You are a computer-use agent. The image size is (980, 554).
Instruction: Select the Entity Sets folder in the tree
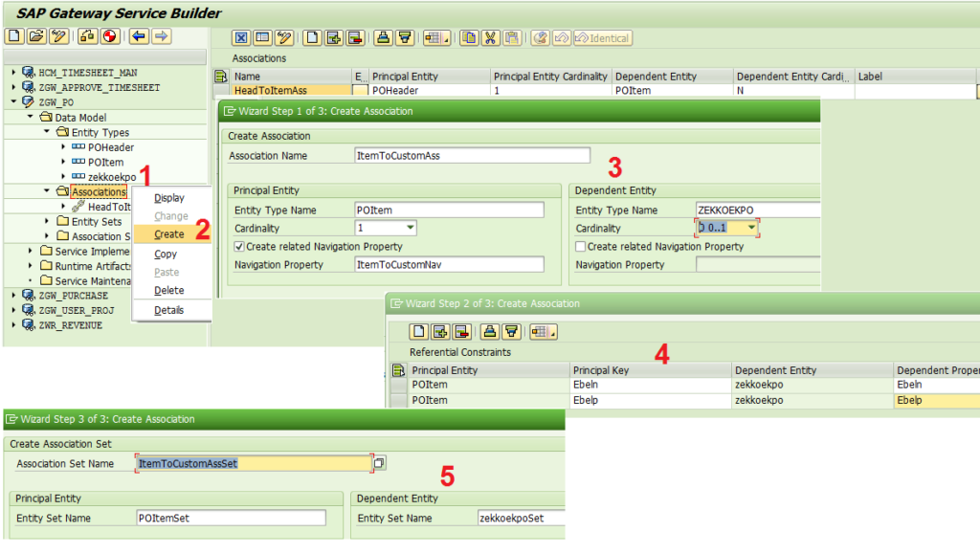pyautogui.click(x=97, y=222)
